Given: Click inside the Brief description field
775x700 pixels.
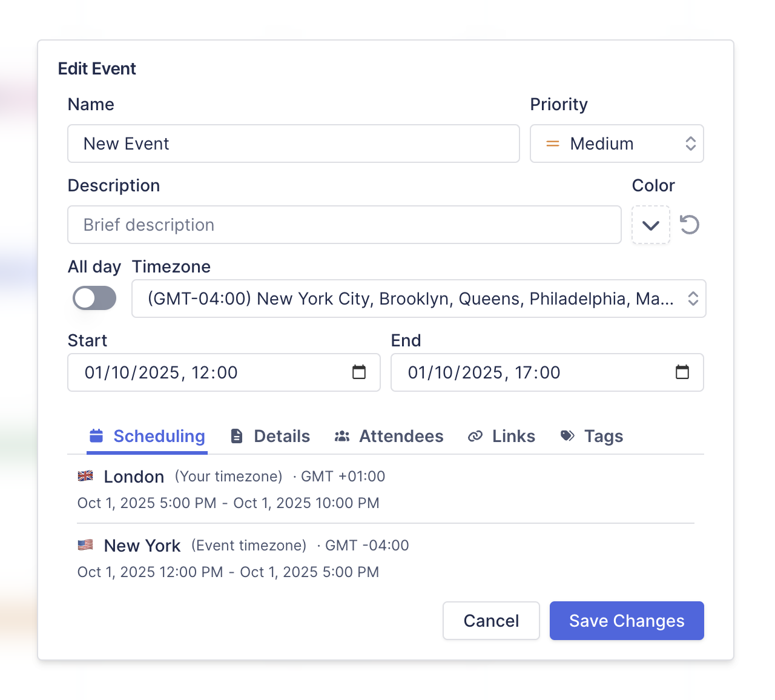Looking at the screenshot, I should click(344, 225).
